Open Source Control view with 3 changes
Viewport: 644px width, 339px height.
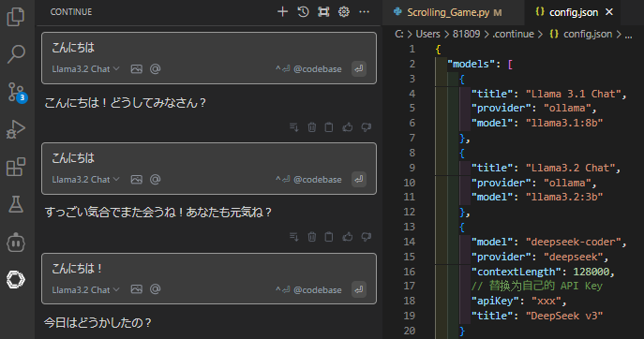pyautogui.click(x=17, y=92)
